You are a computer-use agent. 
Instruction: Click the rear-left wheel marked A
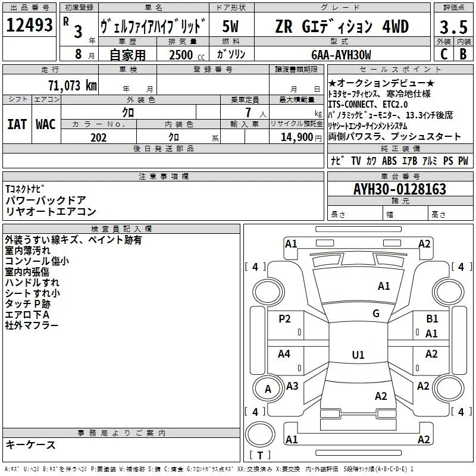click(268, 389)
